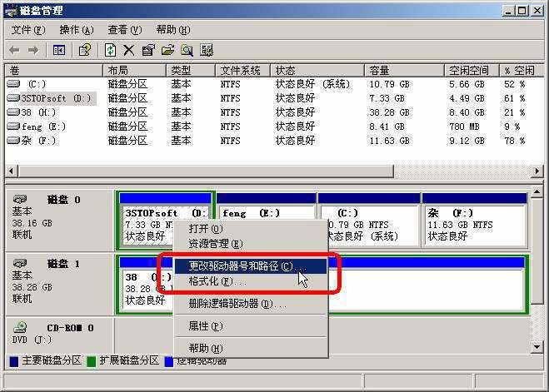
Task: Open the Properties toolbar icon
Action: click(x=148, y=50)
